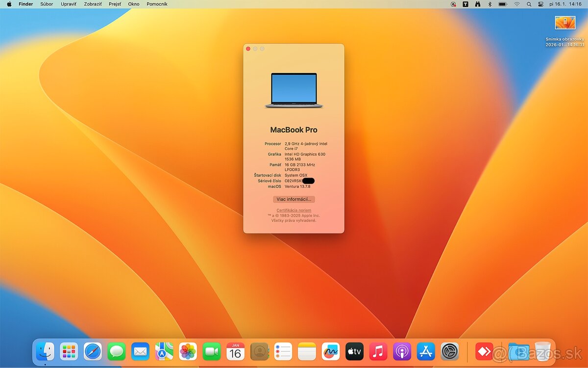Open Spotlight search from menu bar
This screenshot has height=368, width=588.
point(529,4)
